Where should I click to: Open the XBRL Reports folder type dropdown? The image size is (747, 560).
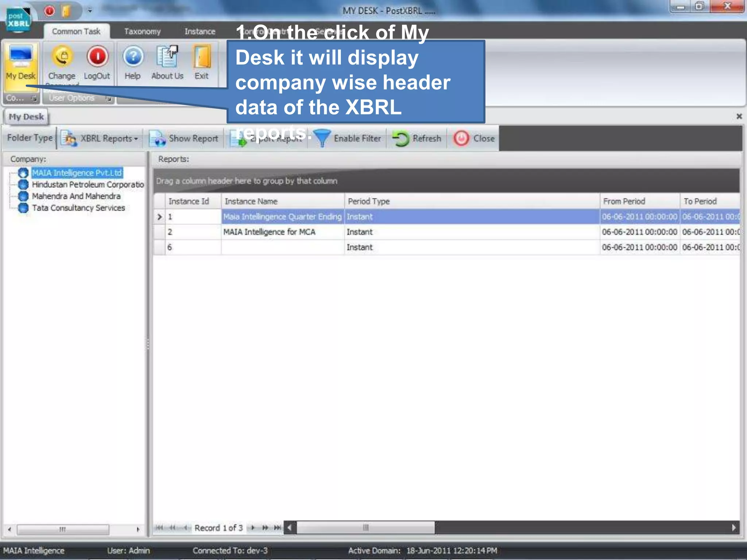[100, 139]
